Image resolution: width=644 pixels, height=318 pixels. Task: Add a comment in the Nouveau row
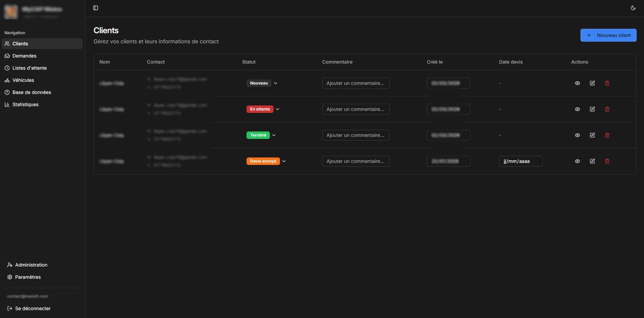[356, 83]
